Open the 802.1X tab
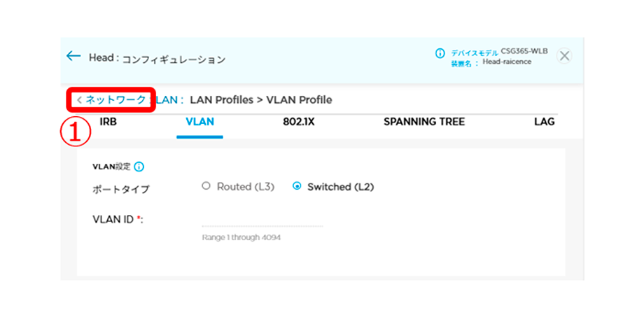Image resolution: width=644 pixels, height=322 pixels. (299, 122)
